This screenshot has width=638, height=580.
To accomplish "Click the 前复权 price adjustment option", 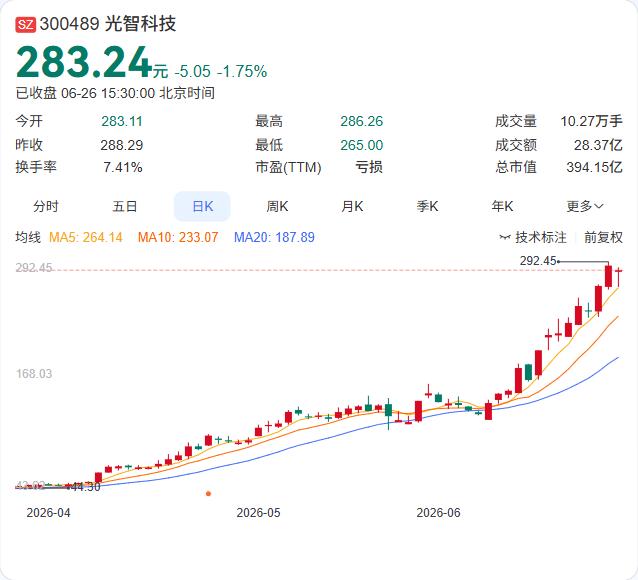I will pos(603,237).
